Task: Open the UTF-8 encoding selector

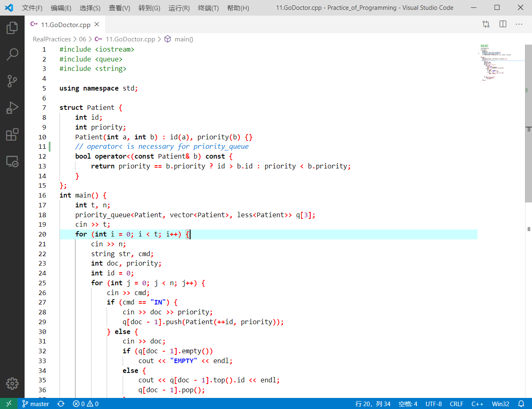Action: coord(434,404)
